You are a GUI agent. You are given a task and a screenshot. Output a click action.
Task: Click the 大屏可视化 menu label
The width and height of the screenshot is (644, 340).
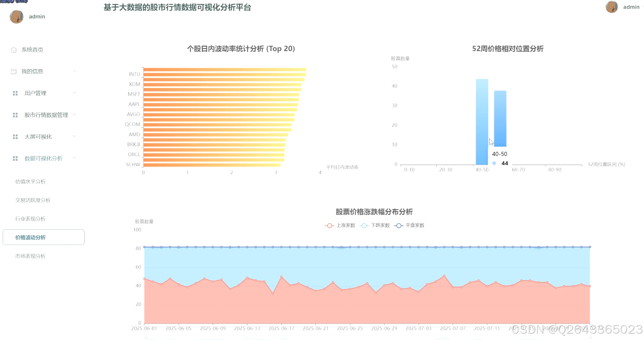pyautogui.click(x=38, y=137)
